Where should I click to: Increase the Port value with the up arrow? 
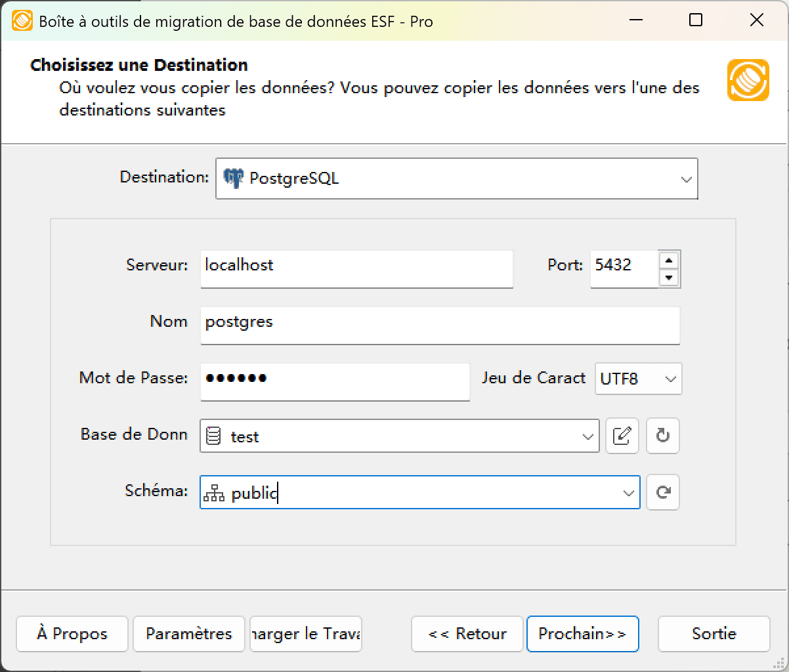(669, 261)
